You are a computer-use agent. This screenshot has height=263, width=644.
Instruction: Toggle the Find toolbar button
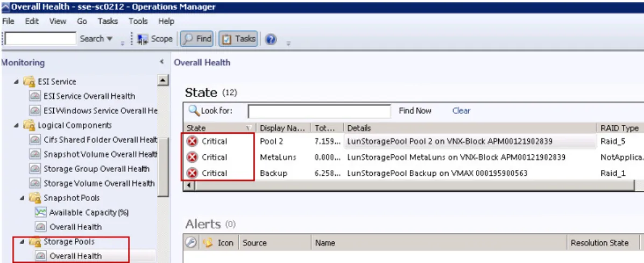[197, 39]
